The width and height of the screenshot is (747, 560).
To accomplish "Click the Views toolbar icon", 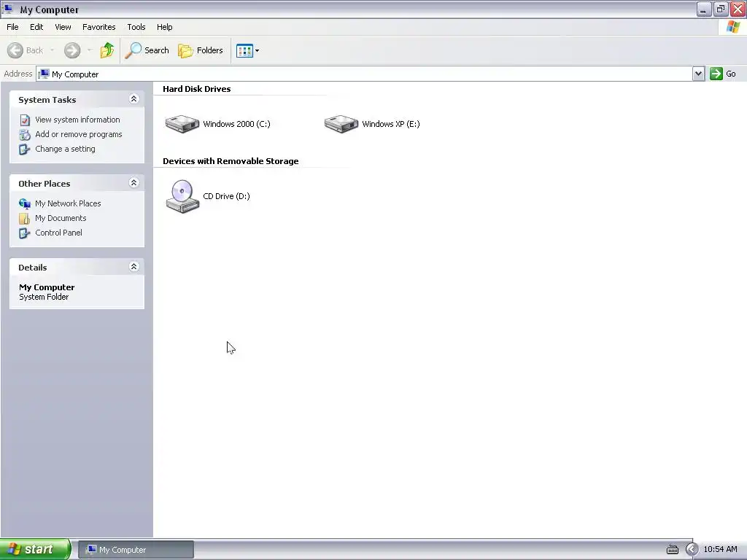I will (x=244, y=50).
